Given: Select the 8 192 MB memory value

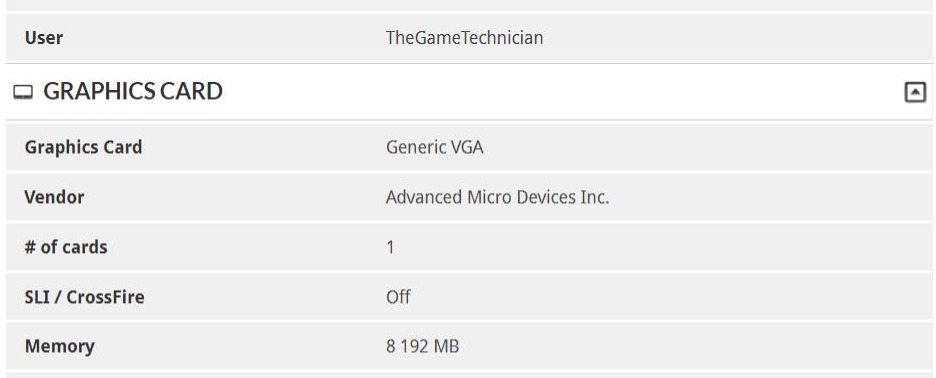Looking at the screenshot, I should pyautogui.click(x=423, y=346).
